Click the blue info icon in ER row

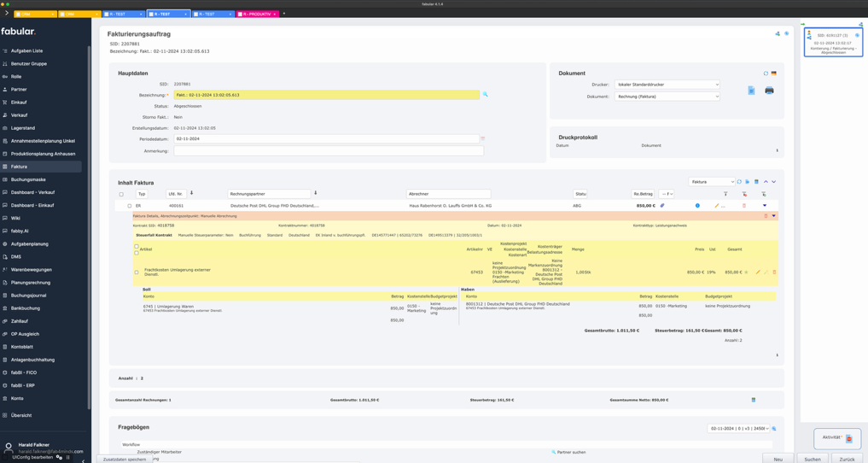coord(697,206)
